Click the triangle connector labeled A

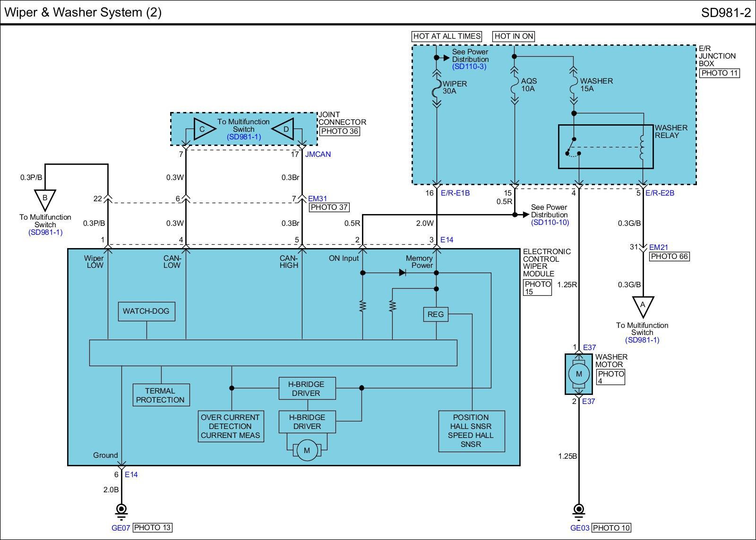[643, 306]
